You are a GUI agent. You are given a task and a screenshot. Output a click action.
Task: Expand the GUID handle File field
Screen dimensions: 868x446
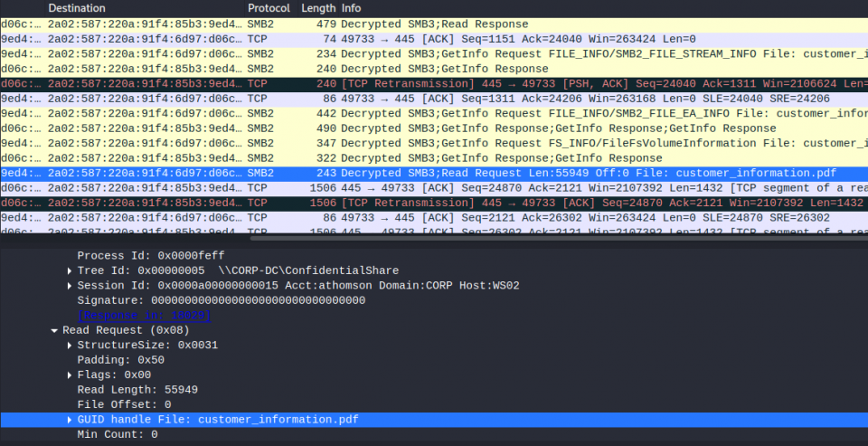70,420
